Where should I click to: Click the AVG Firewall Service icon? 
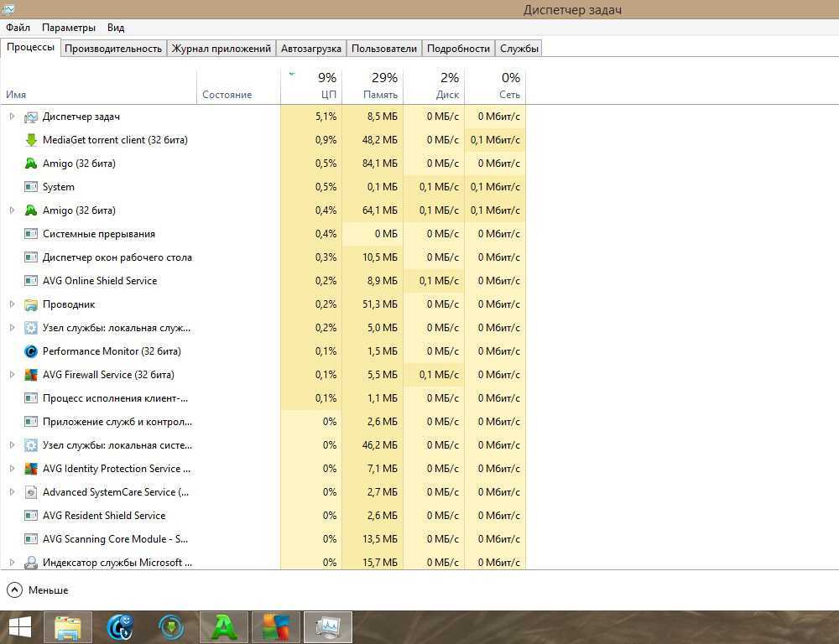pyautogui.click(x=31, y=375)
